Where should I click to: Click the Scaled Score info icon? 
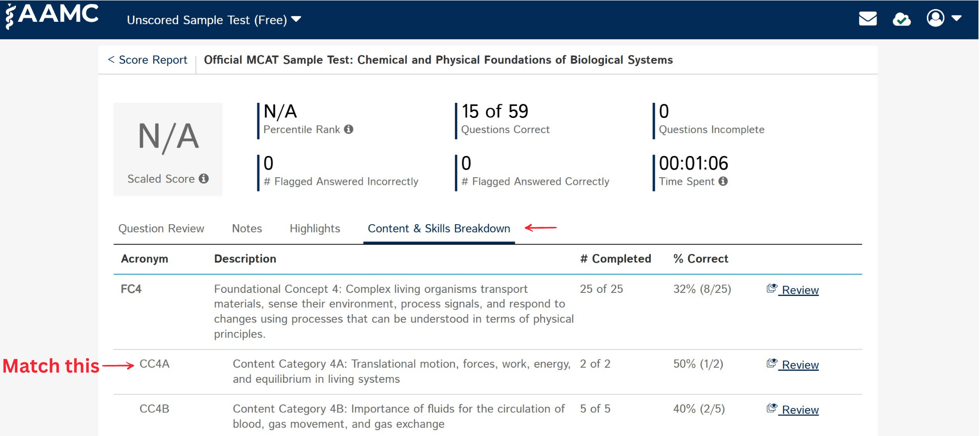point(204,179)
